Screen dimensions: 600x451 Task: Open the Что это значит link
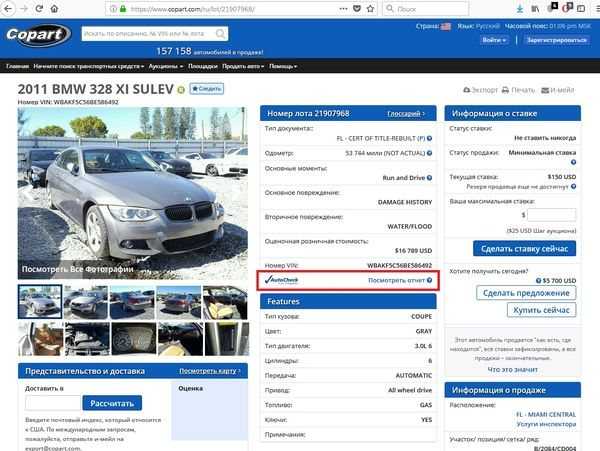[x=512, y=370]
